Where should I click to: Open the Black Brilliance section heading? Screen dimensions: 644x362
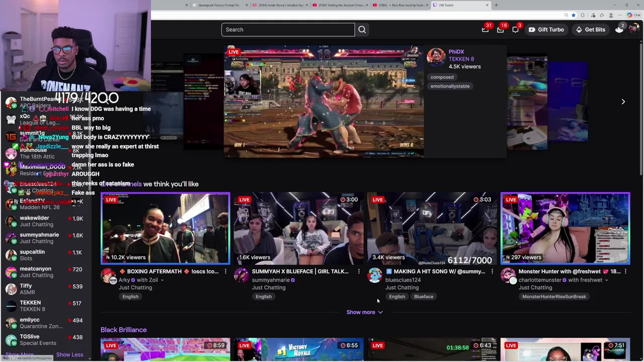pyautogui.click(x=123, y=330)
